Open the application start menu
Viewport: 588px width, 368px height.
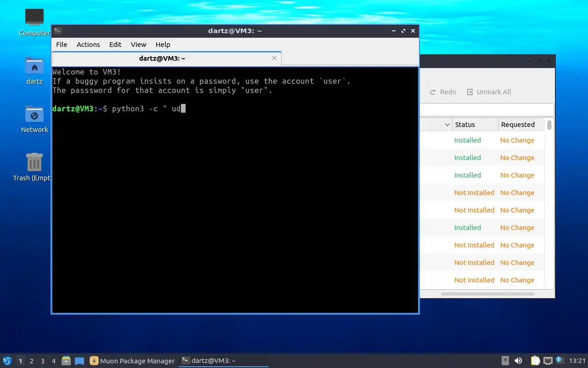tap(7, 361)
